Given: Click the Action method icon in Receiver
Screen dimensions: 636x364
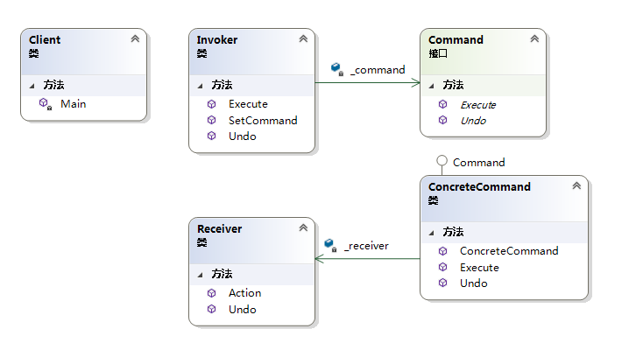Looking at the screenshot, I should (x=211, y=293).
